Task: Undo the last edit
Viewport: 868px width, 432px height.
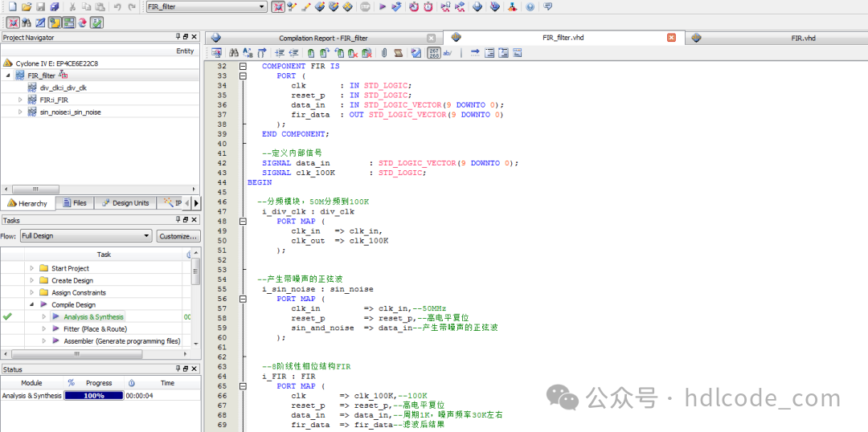Action: tap(117, 7)
